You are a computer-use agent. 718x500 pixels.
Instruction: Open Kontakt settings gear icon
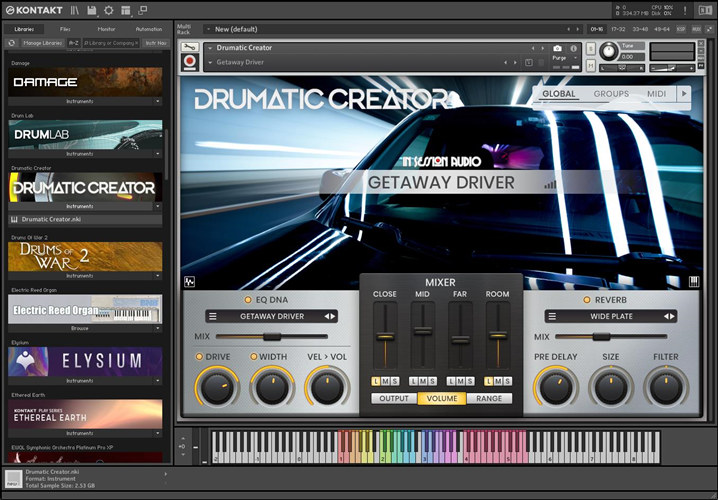[x=108, y=10]
